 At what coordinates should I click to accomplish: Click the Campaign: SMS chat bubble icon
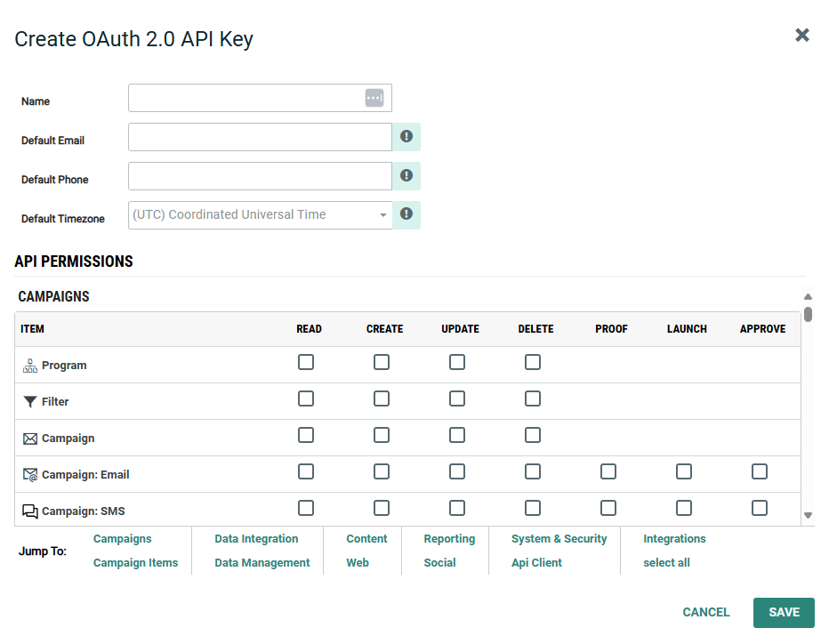pyautogui.click(x=30, y=511)
